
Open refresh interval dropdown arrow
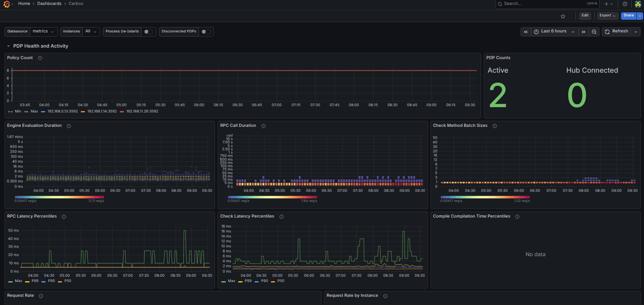pyautogui.click(x=636, y=32)
